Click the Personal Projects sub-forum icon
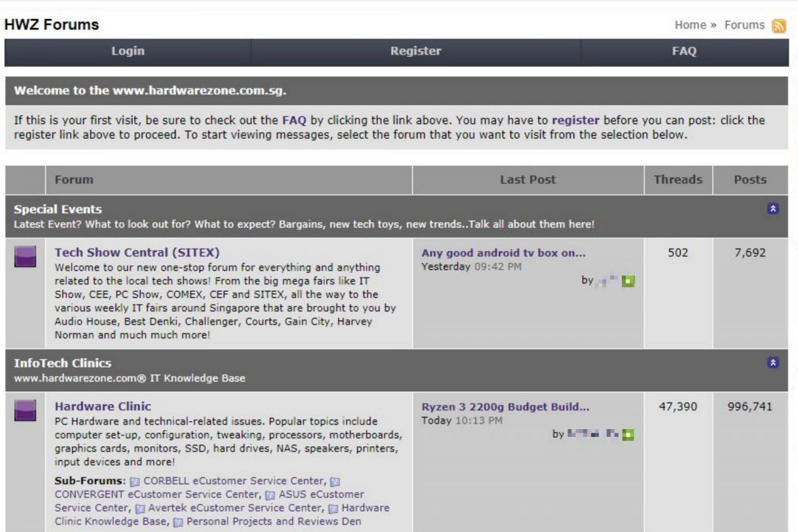 [178, 522]
